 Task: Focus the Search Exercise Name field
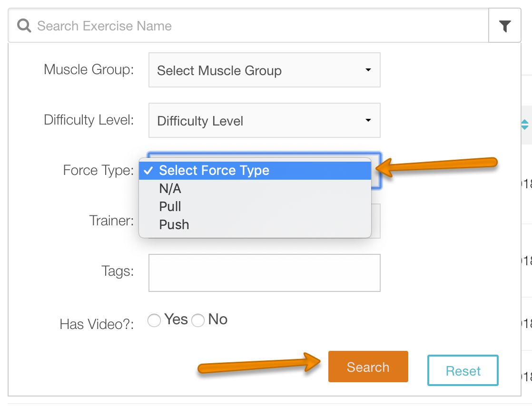[248, 26]
